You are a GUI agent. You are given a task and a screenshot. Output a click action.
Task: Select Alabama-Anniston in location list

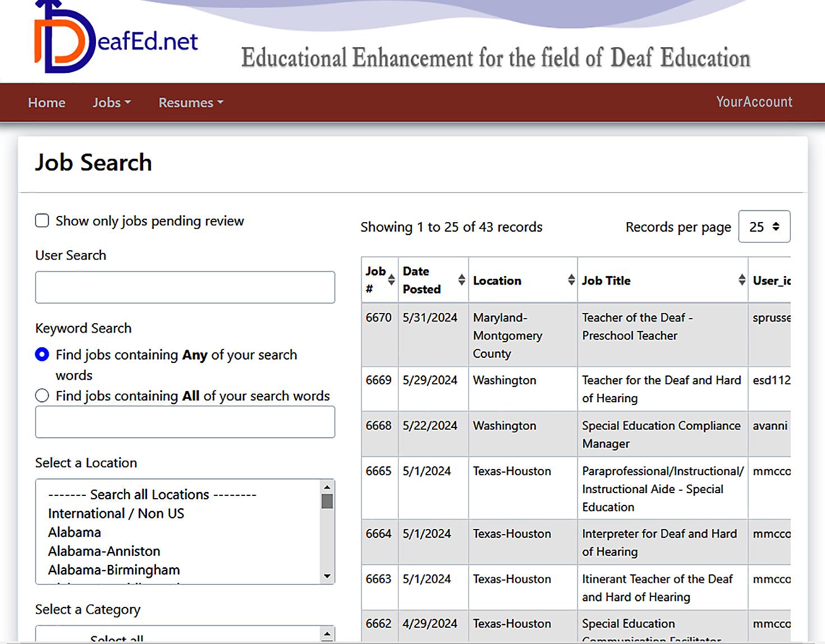click(x=104, y=551)
